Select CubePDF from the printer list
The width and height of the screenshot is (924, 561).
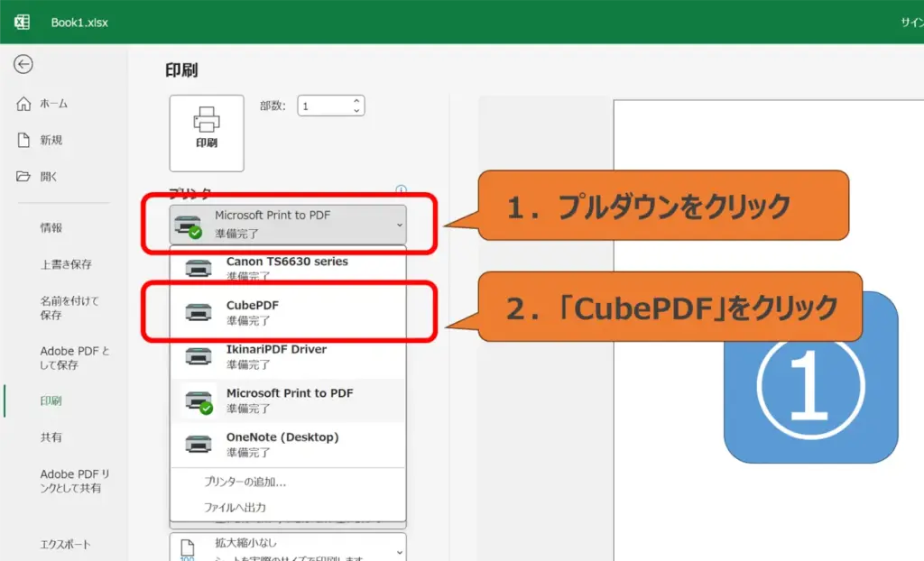tap(288, 312)
